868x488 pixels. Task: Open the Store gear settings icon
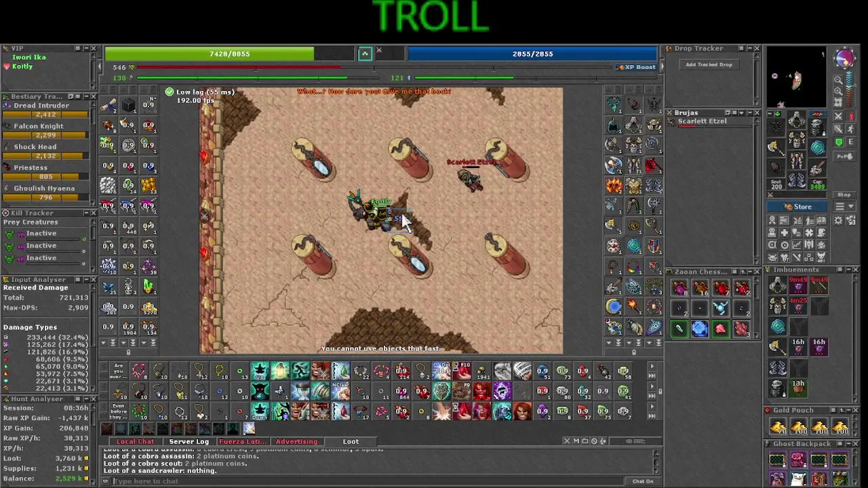point(838,220)
